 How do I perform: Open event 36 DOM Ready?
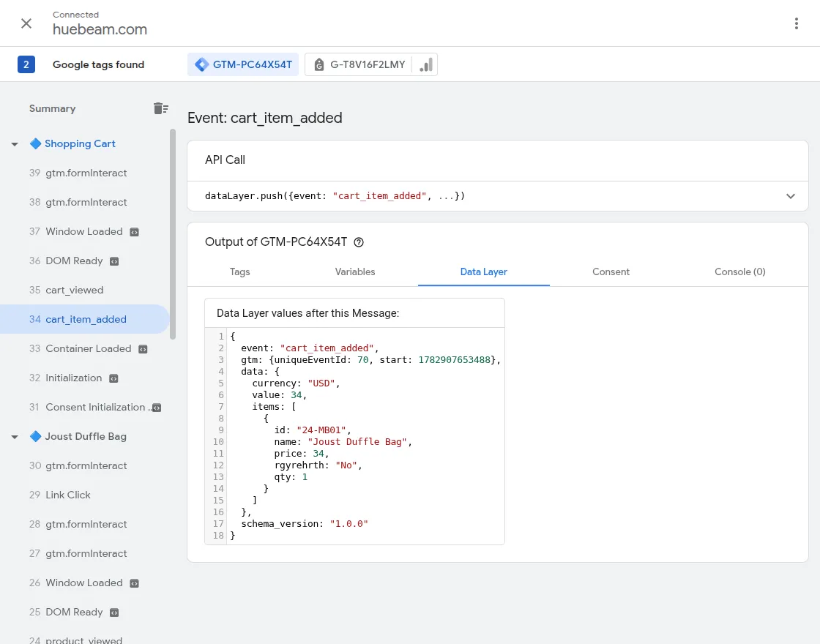[x=85, y=261]
